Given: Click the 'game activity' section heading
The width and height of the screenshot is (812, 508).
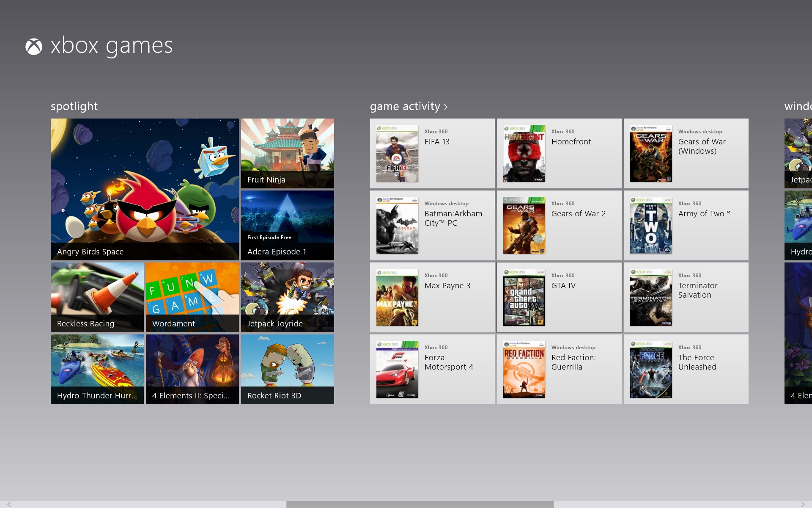Looking at the screenshot, I should (405, 106).
